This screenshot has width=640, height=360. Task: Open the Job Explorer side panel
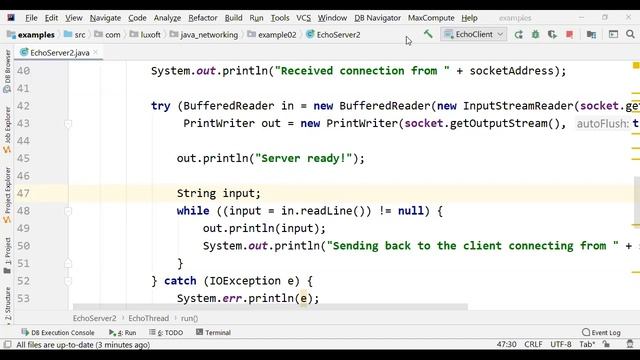point(7,130)
